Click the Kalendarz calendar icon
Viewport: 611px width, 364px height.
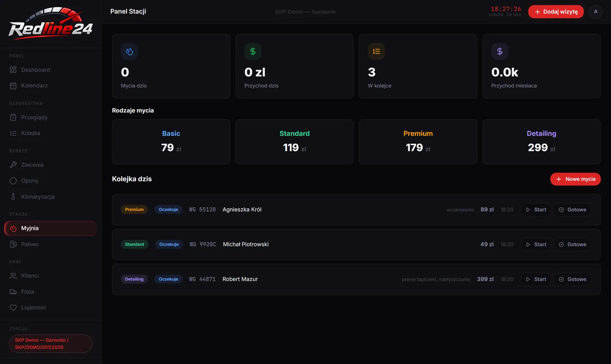(13, 86)
